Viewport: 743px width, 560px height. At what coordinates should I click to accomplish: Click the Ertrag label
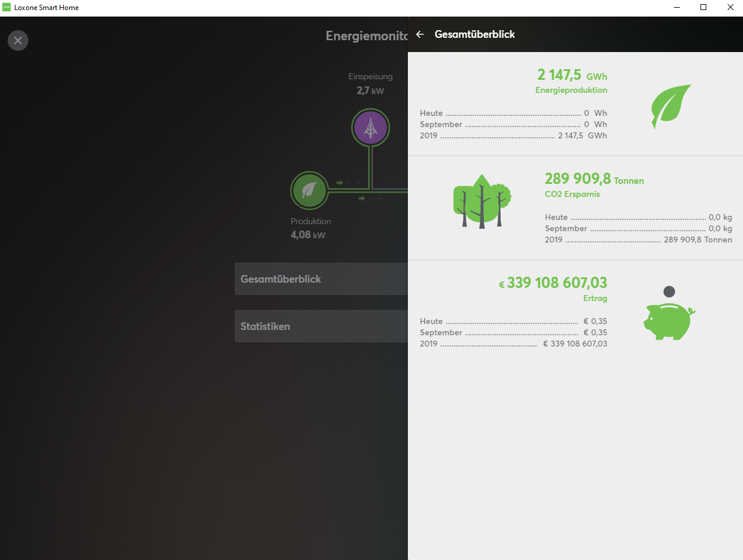595,299
